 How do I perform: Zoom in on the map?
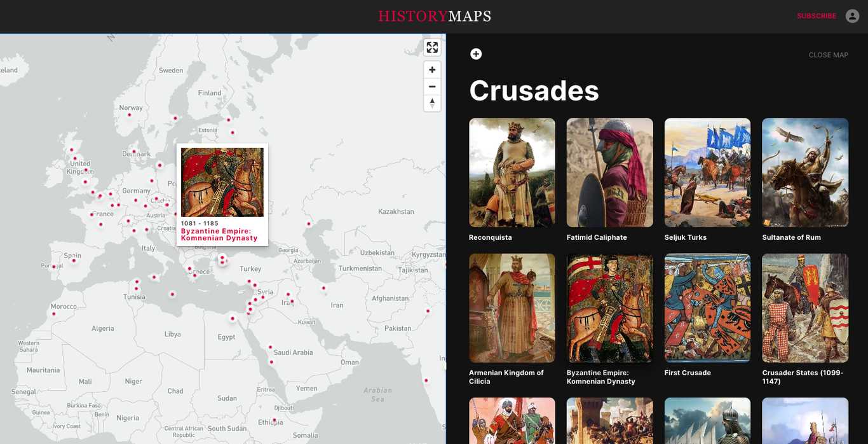(x=432, y=70)
